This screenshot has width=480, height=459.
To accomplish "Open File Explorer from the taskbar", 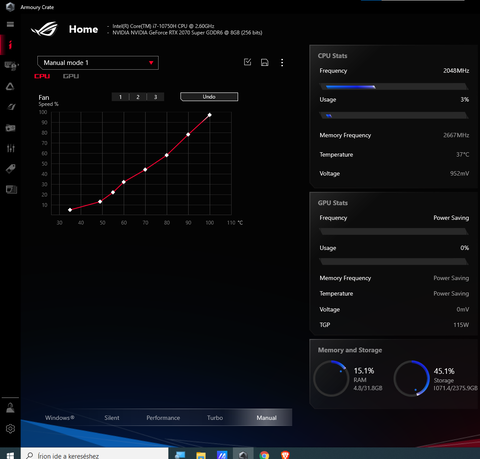I will [x=201, y=455].
